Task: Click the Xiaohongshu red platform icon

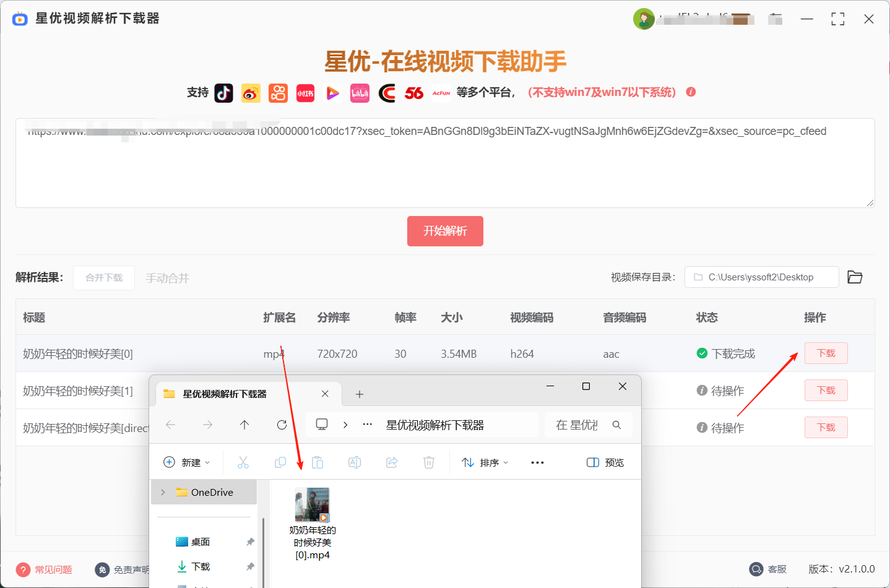Action: 305,93
